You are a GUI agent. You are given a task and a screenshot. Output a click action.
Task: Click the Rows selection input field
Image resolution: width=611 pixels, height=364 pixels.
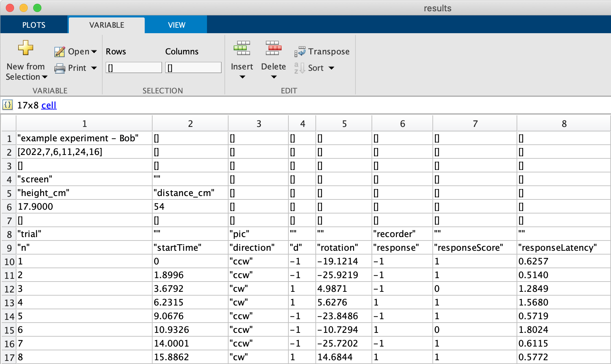pos(134,68)
